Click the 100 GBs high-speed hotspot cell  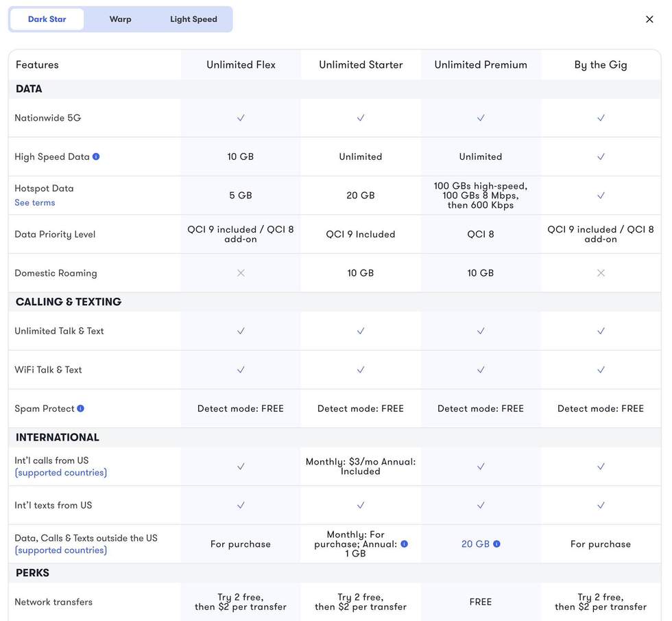(x=481, y=196)
